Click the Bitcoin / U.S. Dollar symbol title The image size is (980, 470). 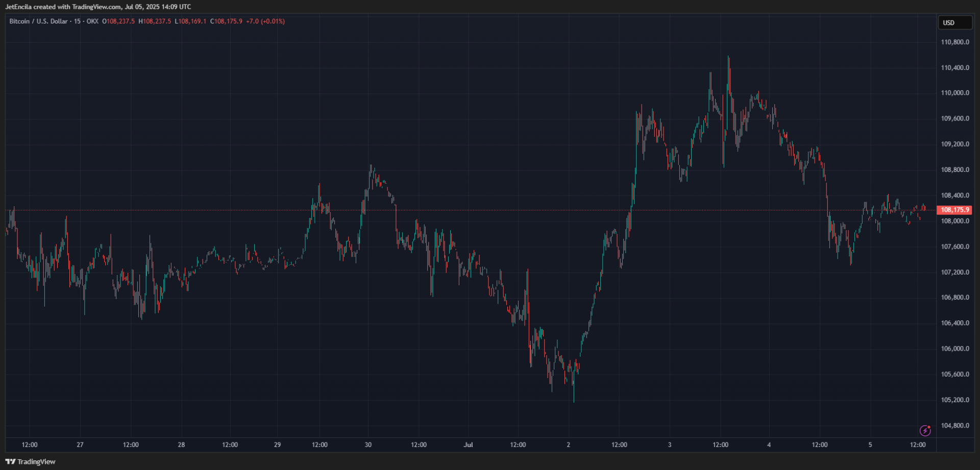click(x=38, y=21)
